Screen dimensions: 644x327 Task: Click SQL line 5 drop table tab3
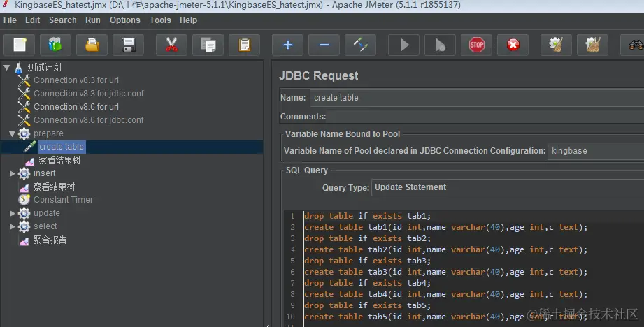367,261
